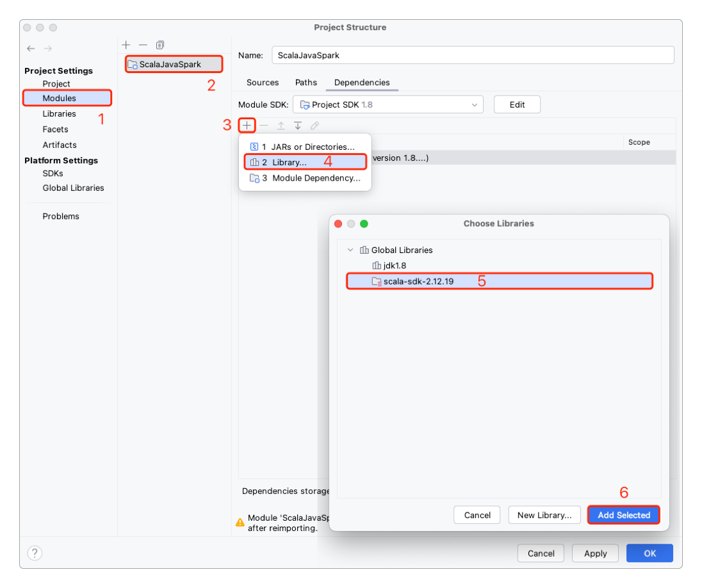Click the module Name input field
The height and width of the screenshot is (588, 702).
[473, 56]
